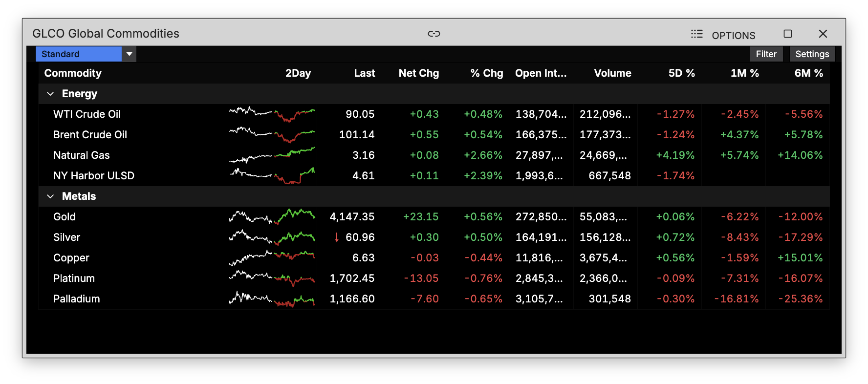Open the Platinum 2Day sparkline chart
Image resolution: width=868 pixels, height=384 pixels.
[x=272, y=278]
